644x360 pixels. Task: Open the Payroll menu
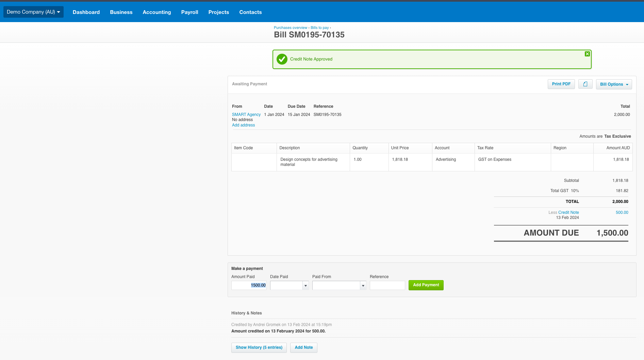point(189,12)
